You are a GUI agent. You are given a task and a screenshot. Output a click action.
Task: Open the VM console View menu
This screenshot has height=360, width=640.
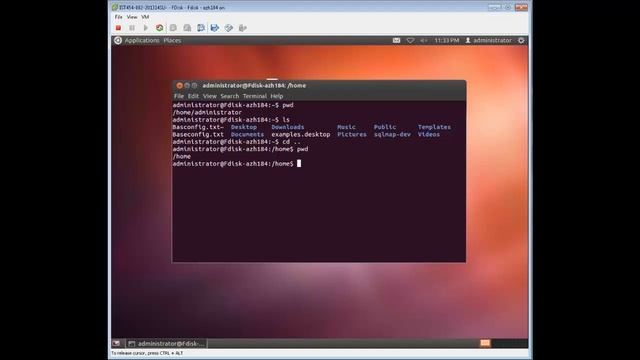click(132, 17)
